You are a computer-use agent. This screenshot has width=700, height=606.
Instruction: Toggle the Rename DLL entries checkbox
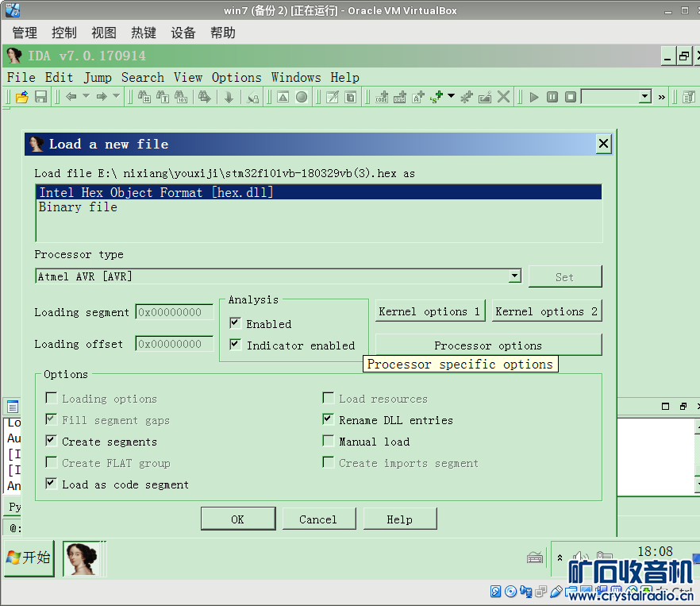328,419
